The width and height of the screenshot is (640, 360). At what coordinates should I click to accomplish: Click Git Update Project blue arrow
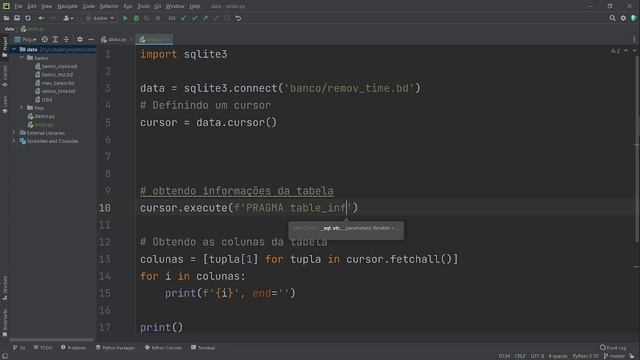[184, 18]
